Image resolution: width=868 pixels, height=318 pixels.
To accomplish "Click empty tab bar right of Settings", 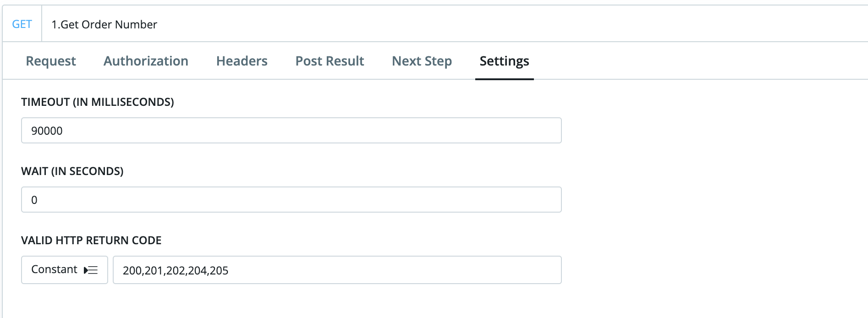I will pos(687,61).
